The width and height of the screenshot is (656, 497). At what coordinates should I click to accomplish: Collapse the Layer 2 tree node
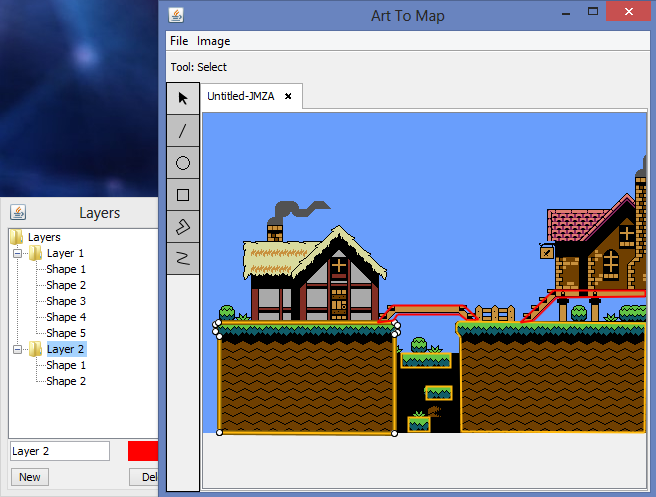[x=17, y=349]
